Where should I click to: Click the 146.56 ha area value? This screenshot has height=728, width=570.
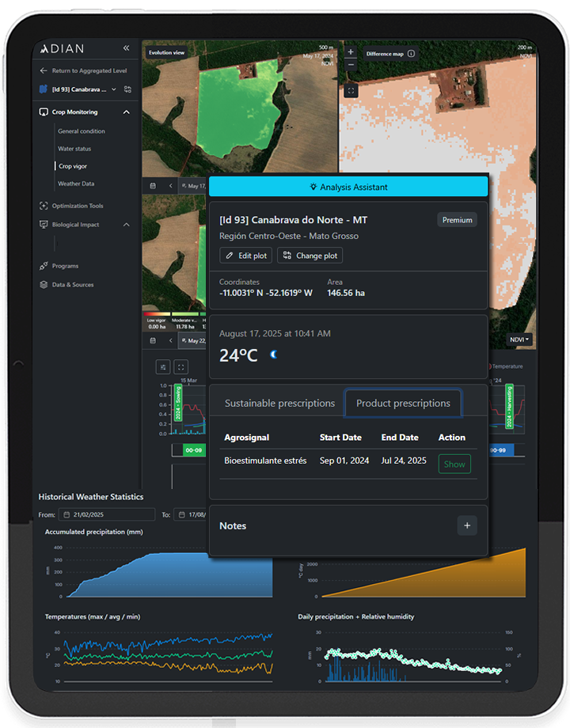(x=346, y=293)
